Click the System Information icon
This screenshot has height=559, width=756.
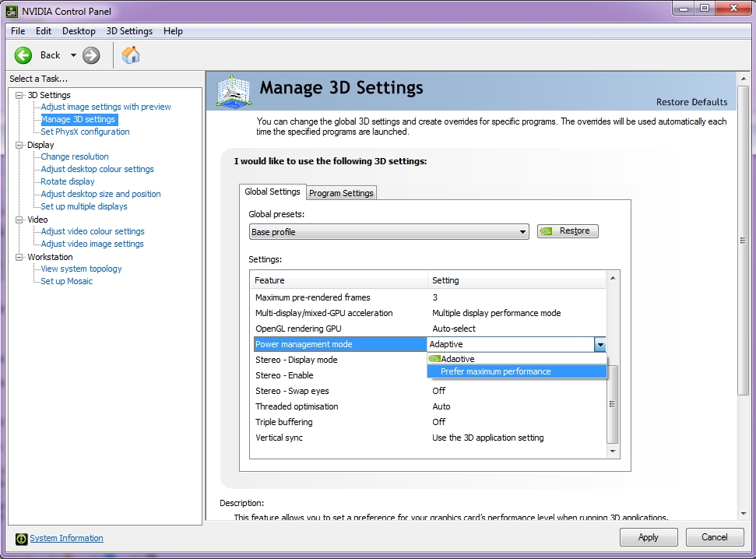(x=21, y=539)
